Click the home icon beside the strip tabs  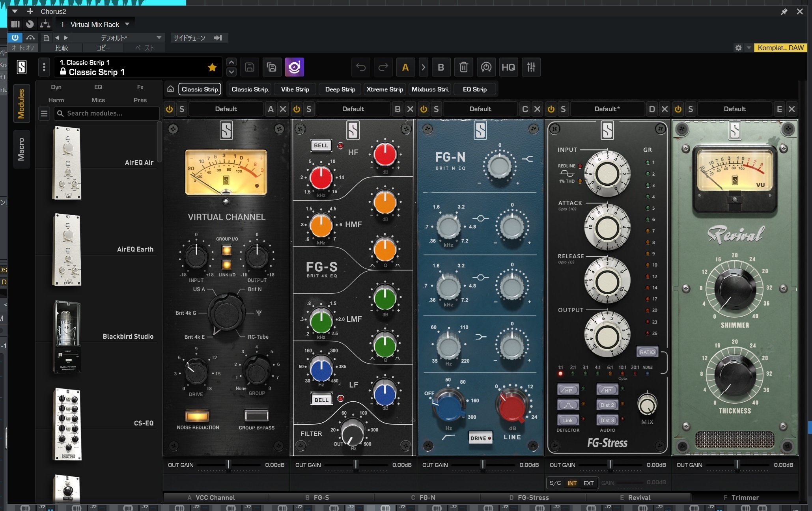coord(170,89)
